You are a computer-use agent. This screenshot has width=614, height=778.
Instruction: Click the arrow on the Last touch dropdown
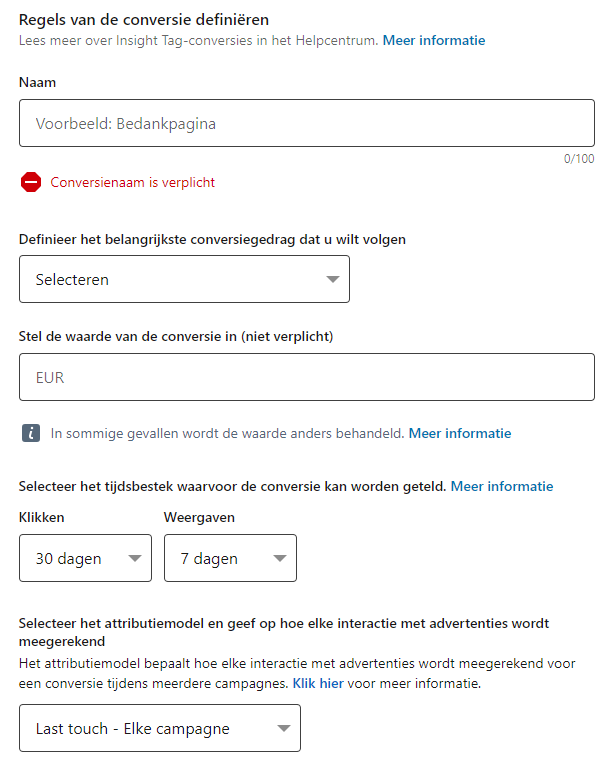click(x=283, y=729)
